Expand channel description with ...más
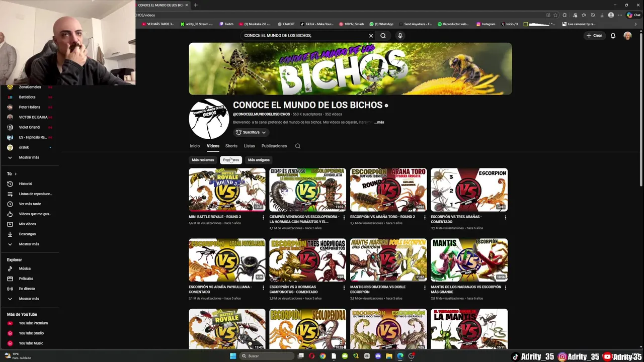This screenshot has height=362, width=644. (x=379, y=122)
